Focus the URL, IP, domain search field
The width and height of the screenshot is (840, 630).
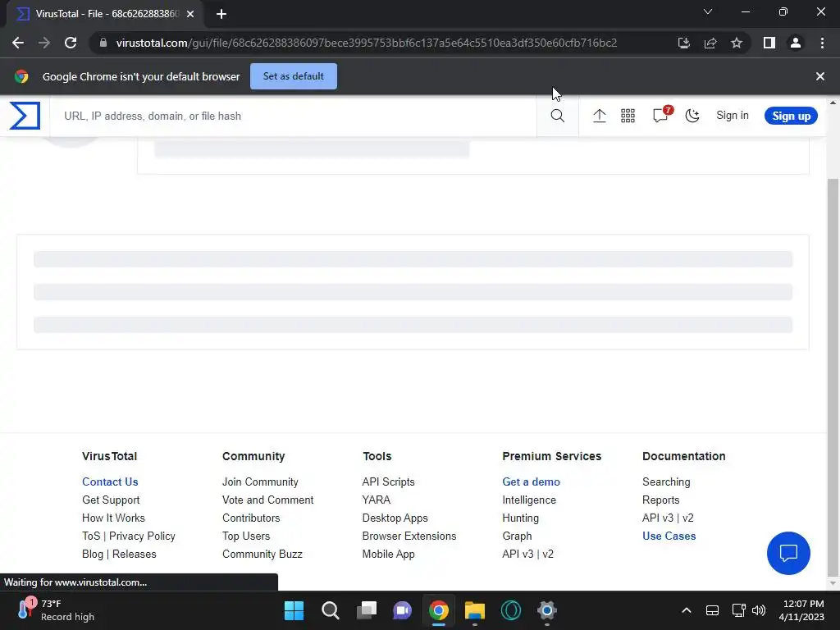293,116
